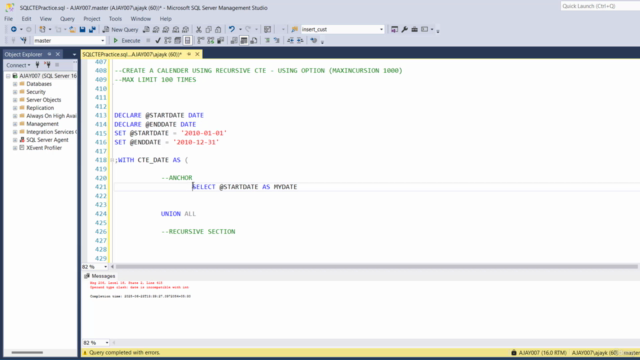Click the New Query button

coord(120,29)
